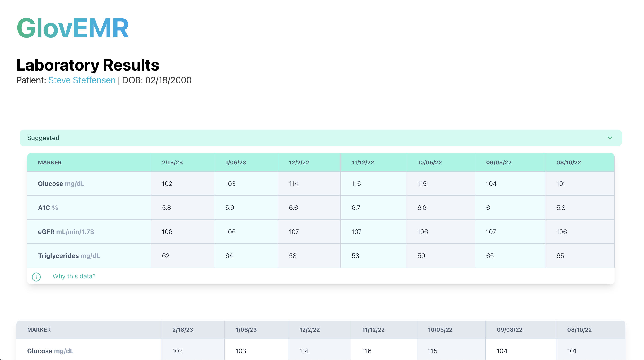Select the 2/18/23 column header in Suggested table
The image size is (644, 360).
(172, 163)
